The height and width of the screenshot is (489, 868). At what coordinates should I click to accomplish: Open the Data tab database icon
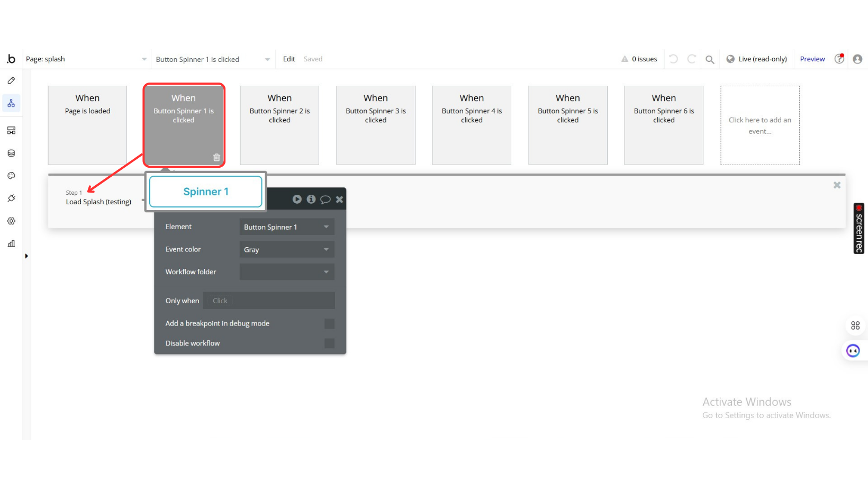(x=11, y=153)
